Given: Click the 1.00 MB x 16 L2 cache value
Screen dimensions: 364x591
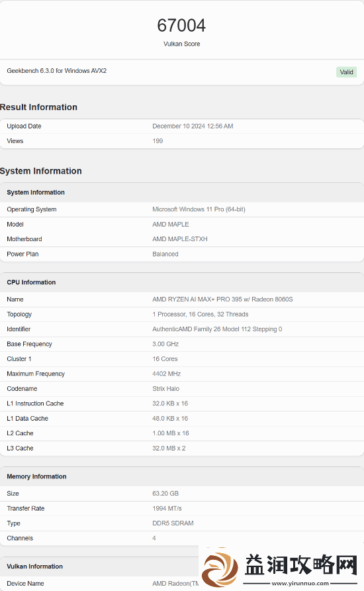Looking at the screenshot, I should (x=171, y=433).
